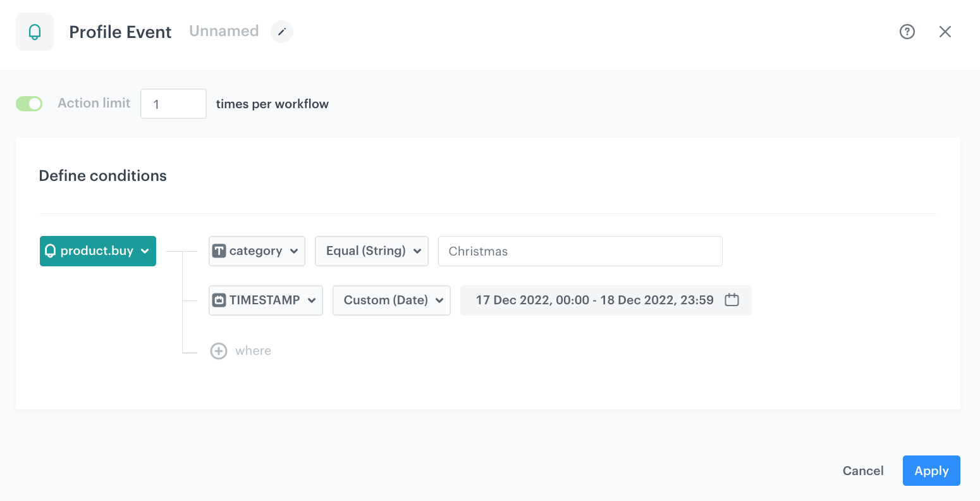Image resolution: width=980 pixels, height=501 pixels.
Task: Click the pencil icon to rename event
Action: [282, 32]
